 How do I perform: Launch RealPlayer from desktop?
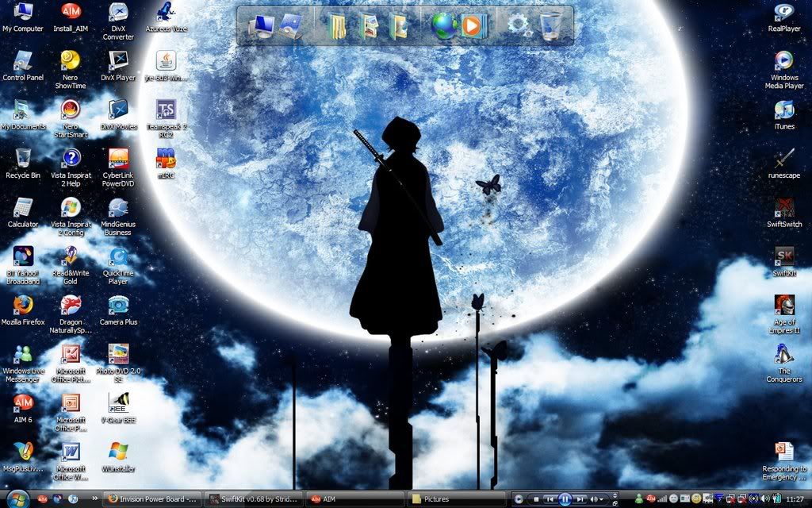pyautogui.click(x=784, y=18)
